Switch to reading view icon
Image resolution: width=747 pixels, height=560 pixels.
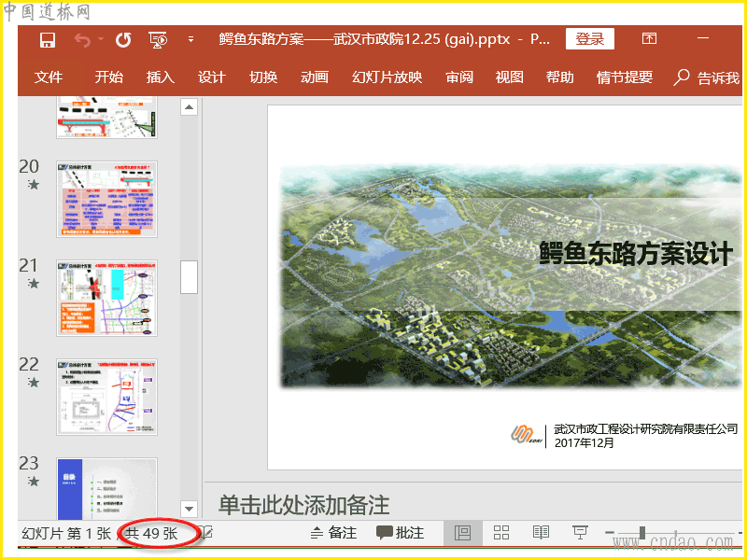[541, 533]
